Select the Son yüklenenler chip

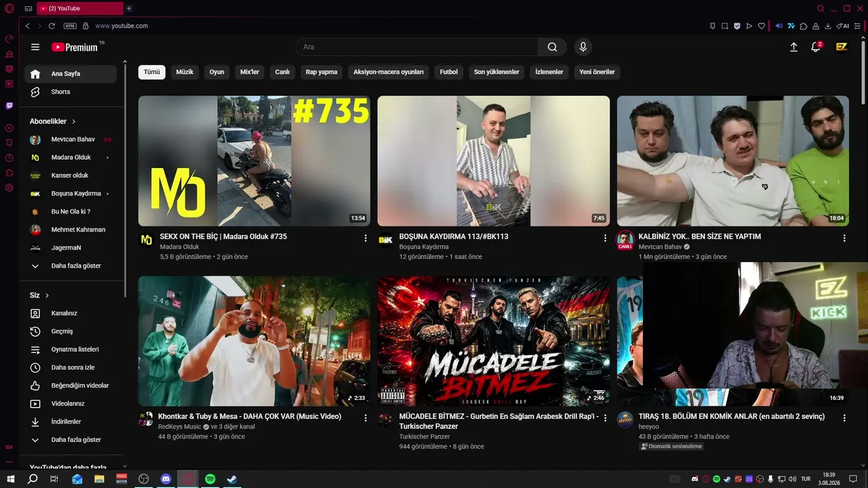click(x=496, y=72)
